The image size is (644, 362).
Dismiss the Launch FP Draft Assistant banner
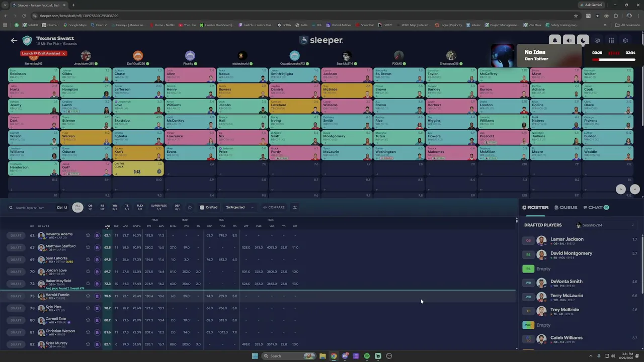(63, 53)
